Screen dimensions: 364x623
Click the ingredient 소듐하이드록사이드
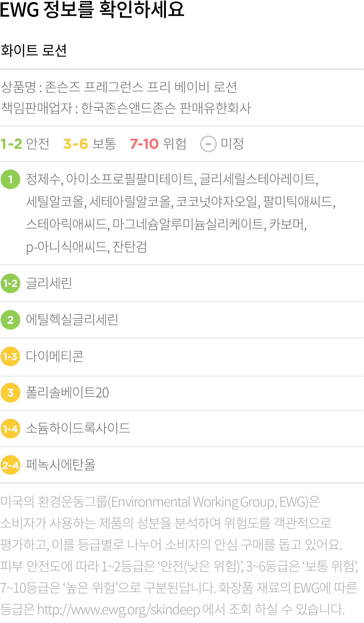click(78, 428)
